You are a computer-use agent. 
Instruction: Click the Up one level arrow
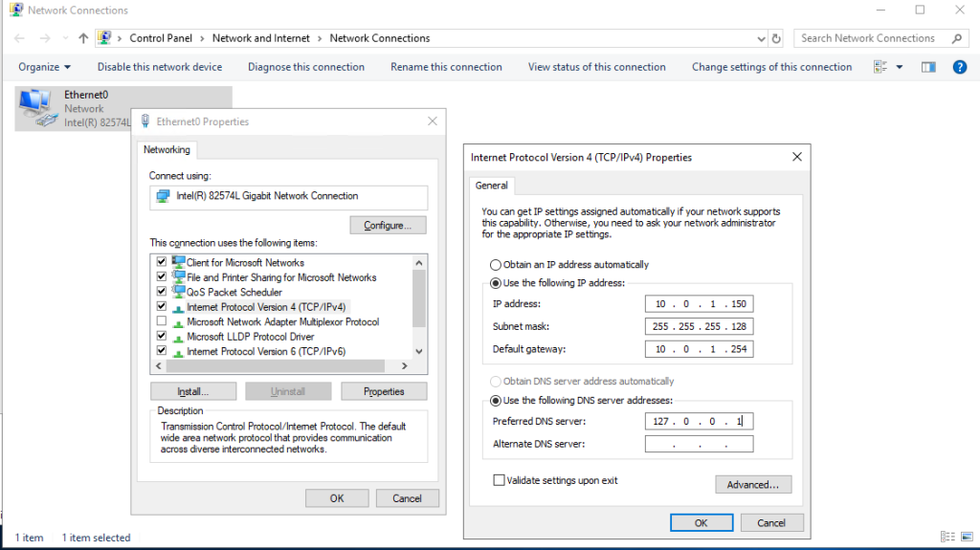pyautogui.click(x=83, y=38)
